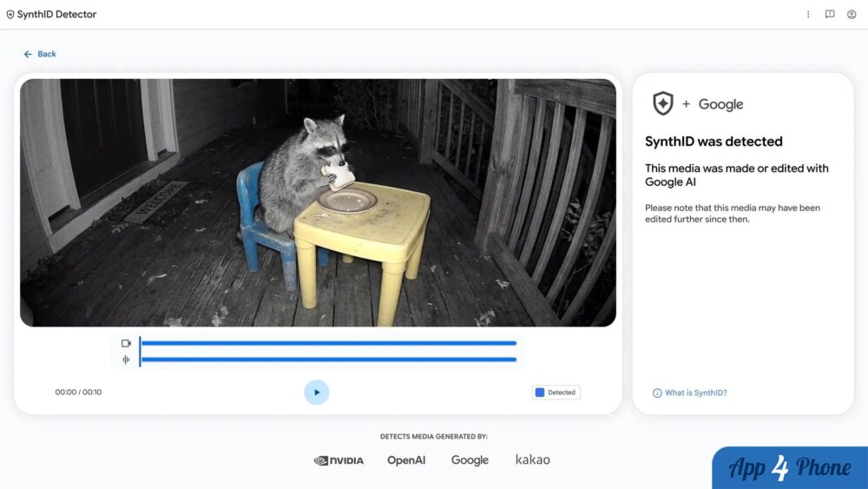
Task: Play the raccoon video
Action: click(317, 392)
